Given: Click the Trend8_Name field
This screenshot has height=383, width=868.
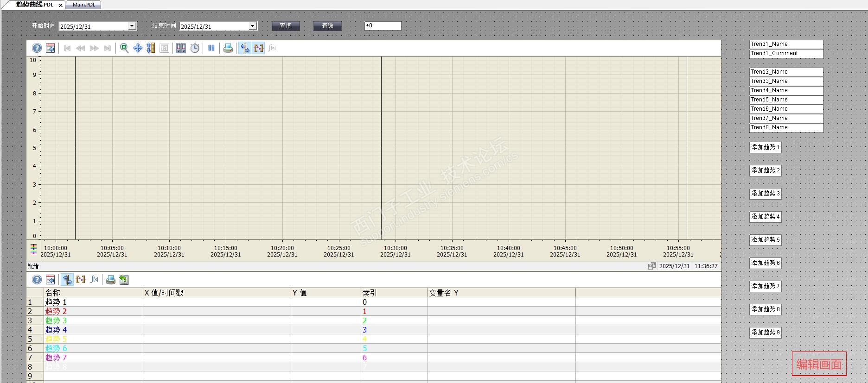Looking at the screenshot, I should point(786,127).
